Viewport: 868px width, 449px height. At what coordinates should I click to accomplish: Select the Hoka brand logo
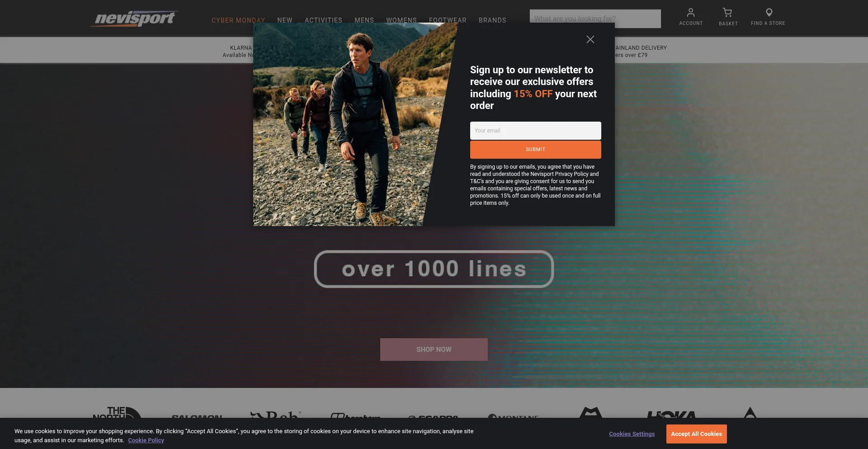671,414
